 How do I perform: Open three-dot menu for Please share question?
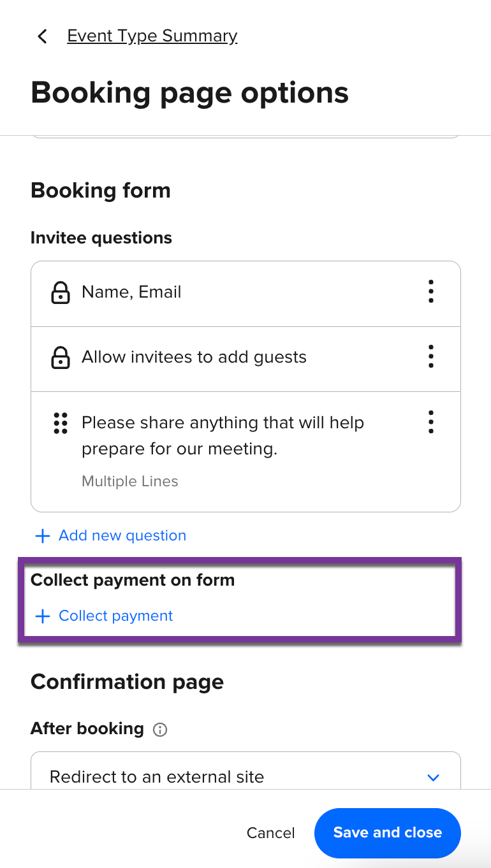click(431, 422)
